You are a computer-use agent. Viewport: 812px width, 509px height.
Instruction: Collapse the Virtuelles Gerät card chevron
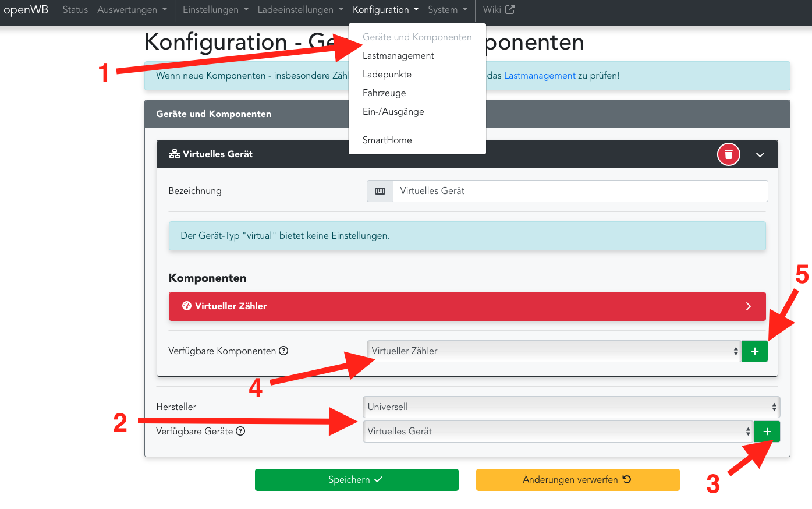(760, 155)
